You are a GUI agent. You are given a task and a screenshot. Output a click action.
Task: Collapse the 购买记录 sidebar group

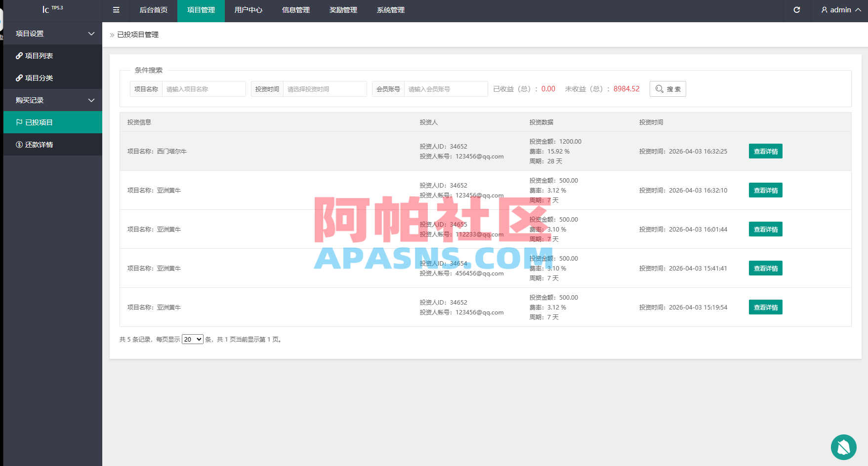[x=53, y=100]
